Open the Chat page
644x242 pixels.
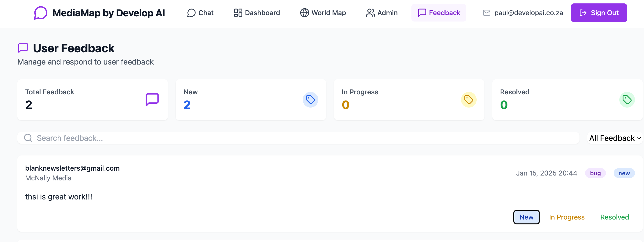click(200, 13)
